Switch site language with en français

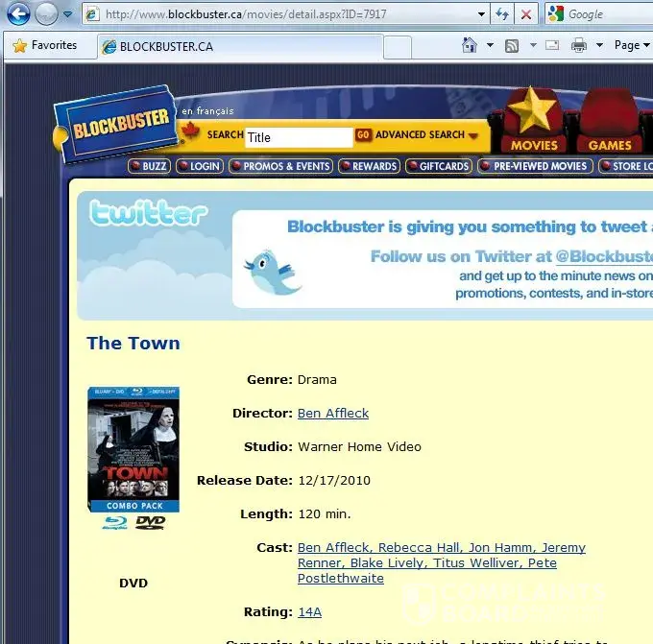click(x=207, y=111)
